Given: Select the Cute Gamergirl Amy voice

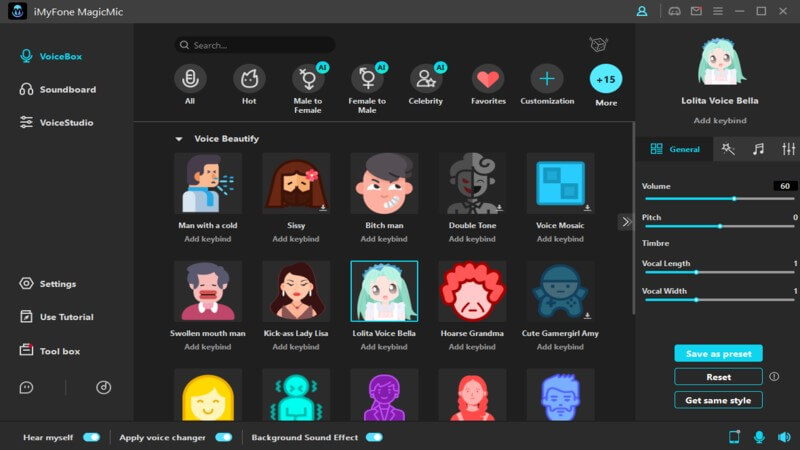Looking at the screenshot, I should click(x=560, y=291).
